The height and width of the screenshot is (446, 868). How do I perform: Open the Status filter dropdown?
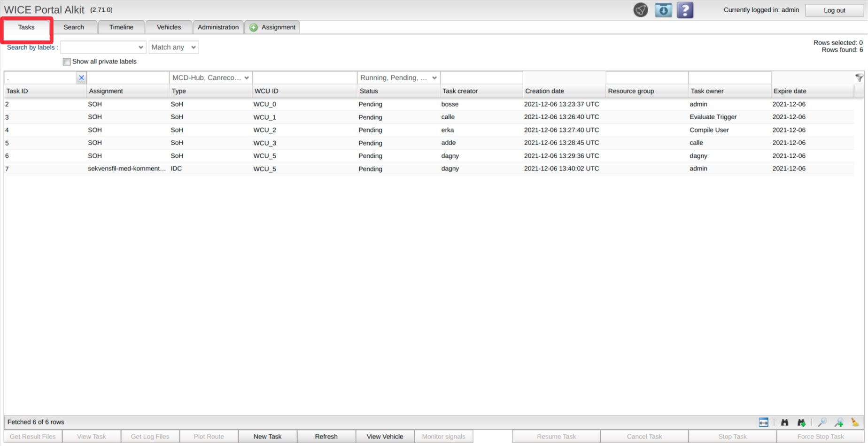[398, 78]
